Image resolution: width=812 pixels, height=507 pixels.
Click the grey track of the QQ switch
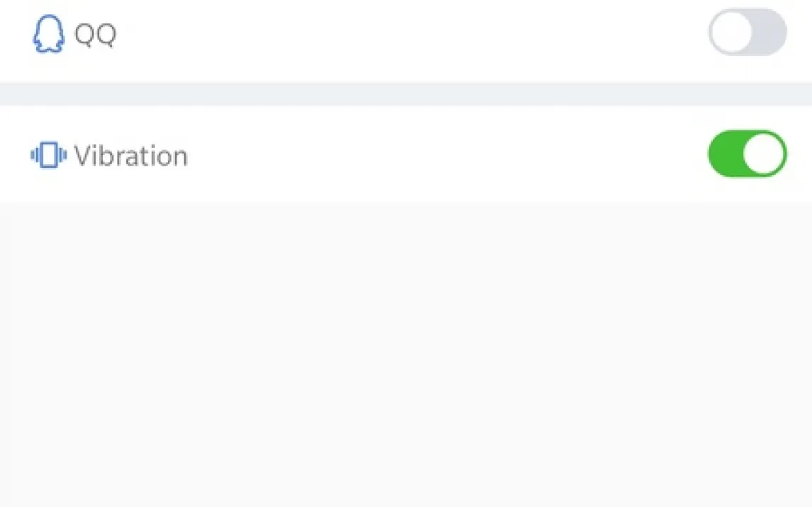770,33
